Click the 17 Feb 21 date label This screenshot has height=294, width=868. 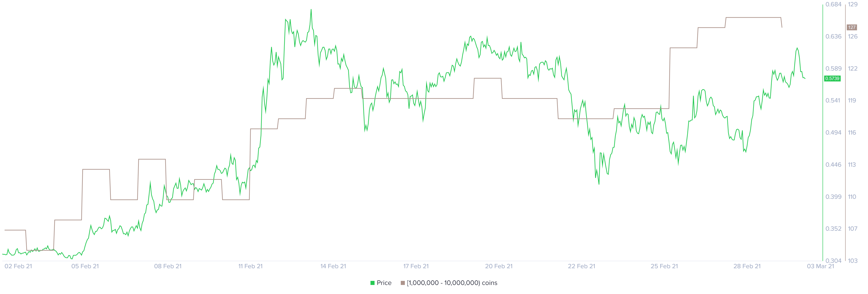(416, 266)
